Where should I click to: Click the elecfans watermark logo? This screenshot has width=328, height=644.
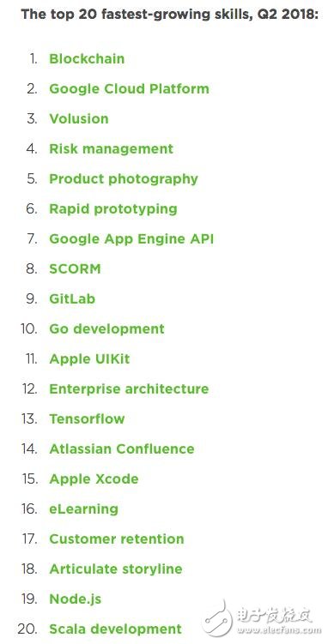tap(262, 619)
